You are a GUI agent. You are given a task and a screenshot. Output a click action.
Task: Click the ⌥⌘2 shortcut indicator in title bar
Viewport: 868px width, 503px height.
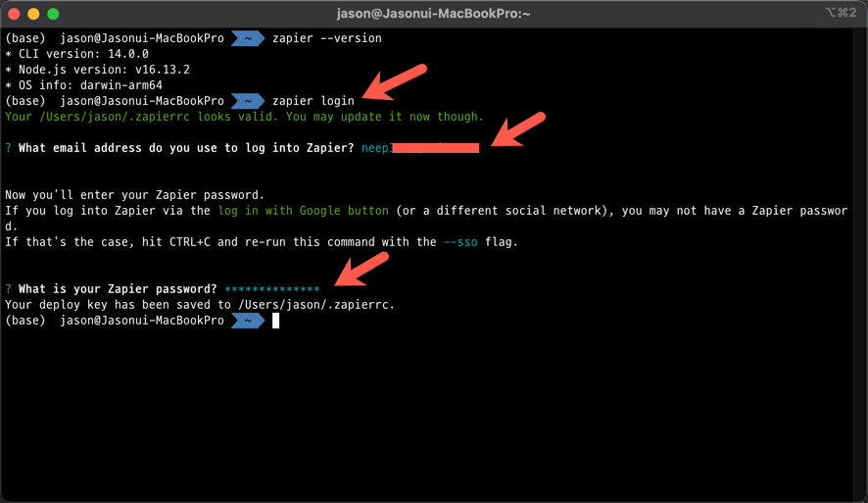(841, 12)
